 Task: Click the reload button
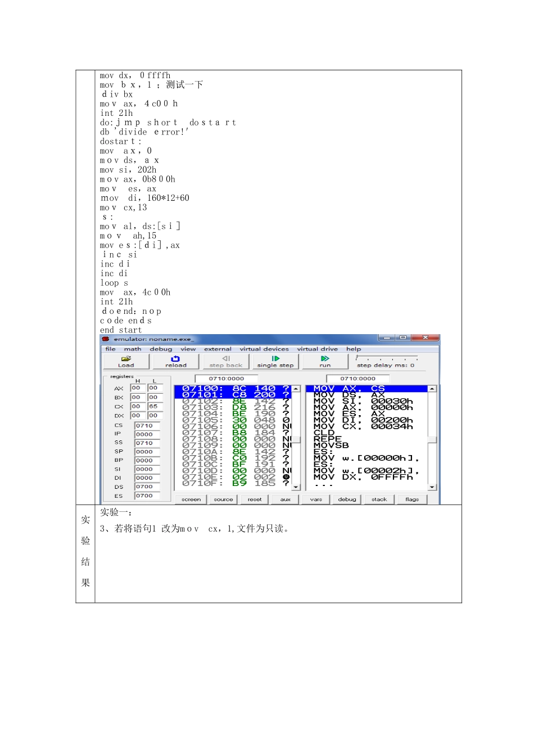(175, 361)
